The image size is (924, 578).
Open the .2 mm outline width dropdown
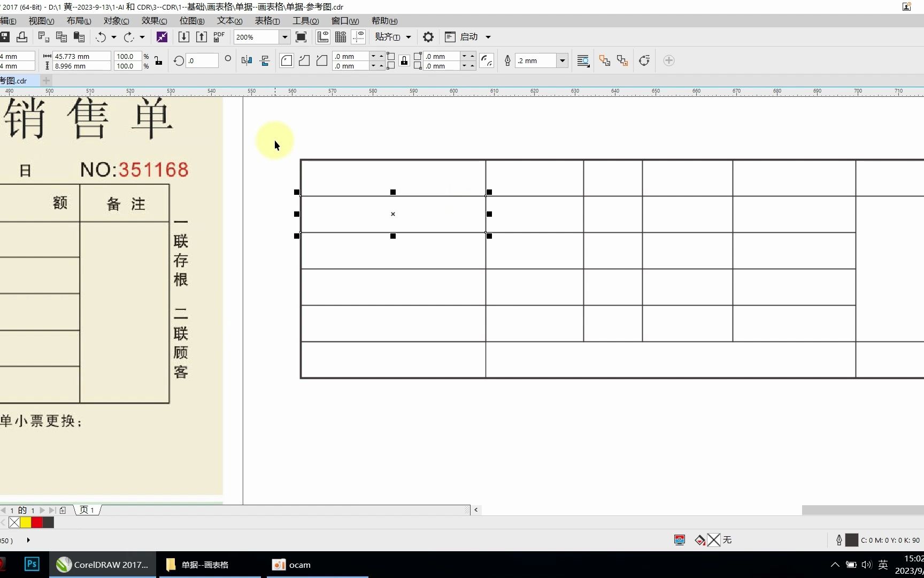point(562,60)
